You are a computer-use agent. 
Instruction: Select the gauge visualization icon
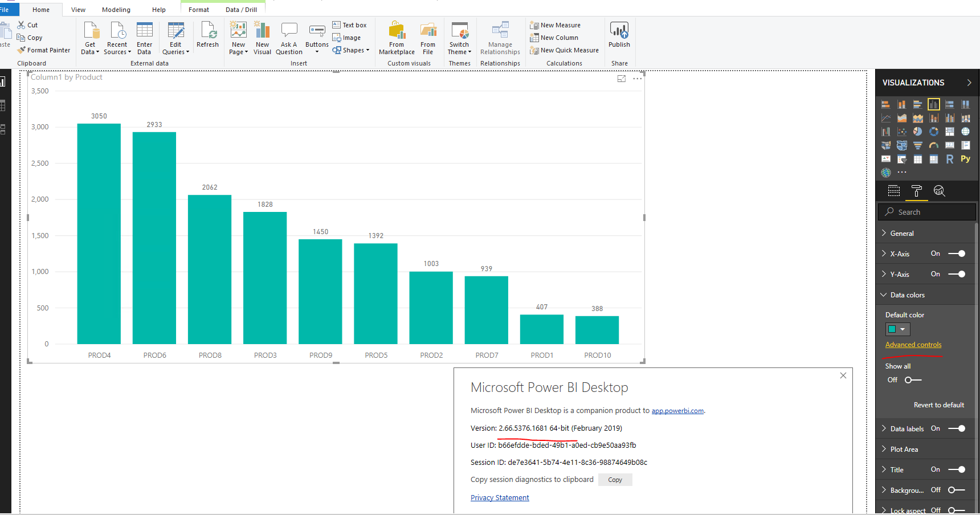coord(934,145)
